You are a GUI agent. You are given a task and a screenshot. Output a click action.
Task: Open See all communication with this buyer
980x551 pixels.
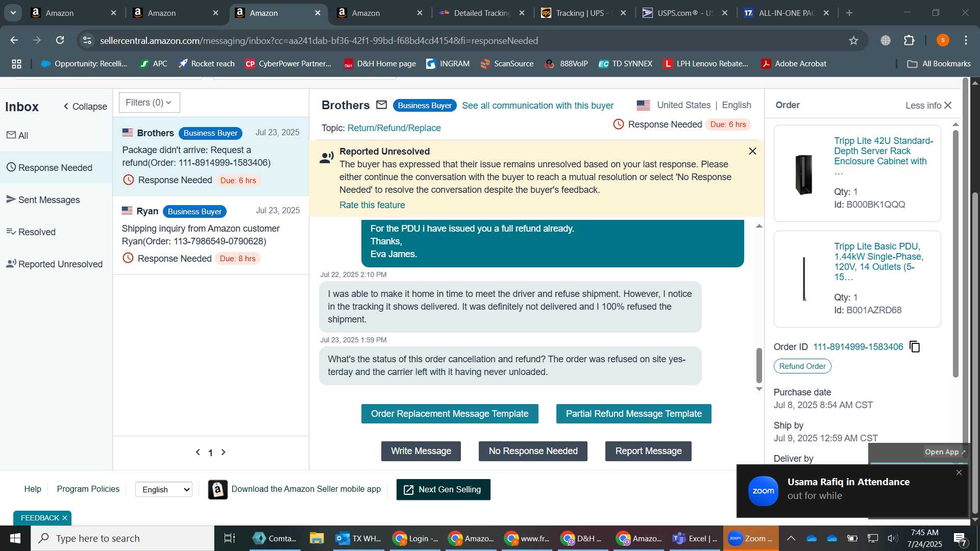pyautogui.click(x=537, y=106)
